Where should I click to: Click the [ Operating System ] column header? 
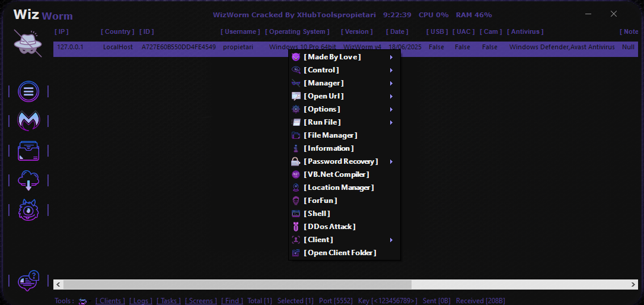[x=297, y=31]
